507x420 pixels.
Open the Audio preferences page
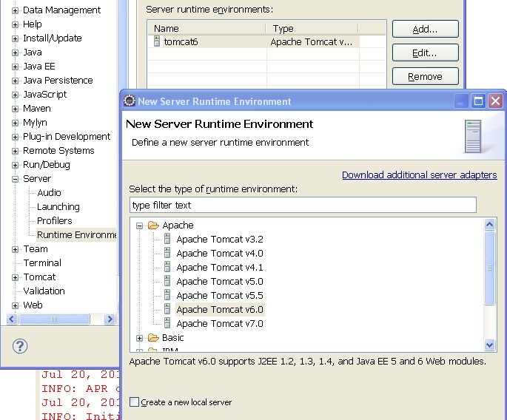coord(49,192)
